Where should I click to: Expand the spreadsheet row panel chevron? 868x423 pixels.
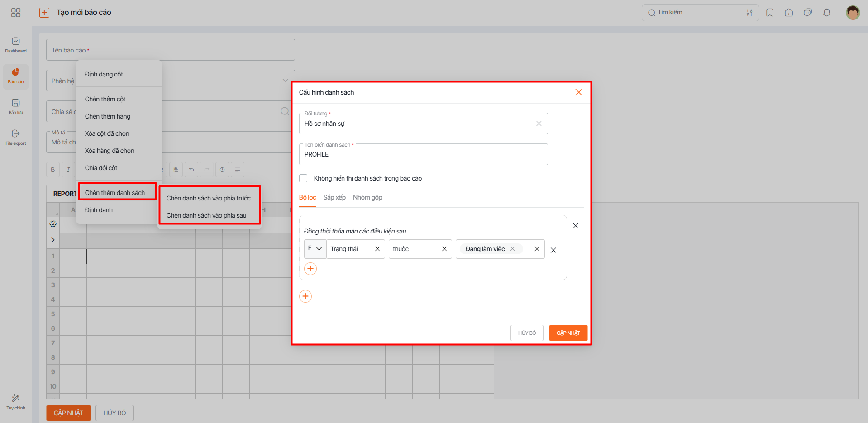[x=53, y=240]
